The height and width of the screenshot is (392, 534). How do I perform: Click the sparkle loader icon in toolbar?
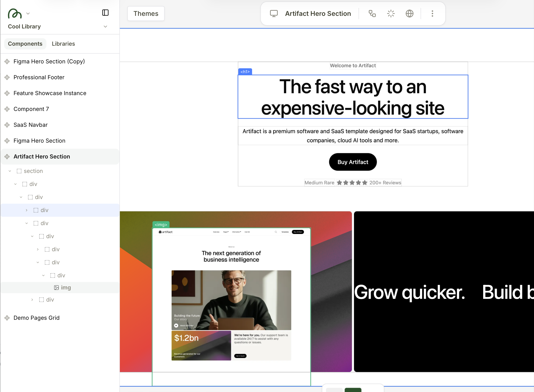click(x=391, y=14)
